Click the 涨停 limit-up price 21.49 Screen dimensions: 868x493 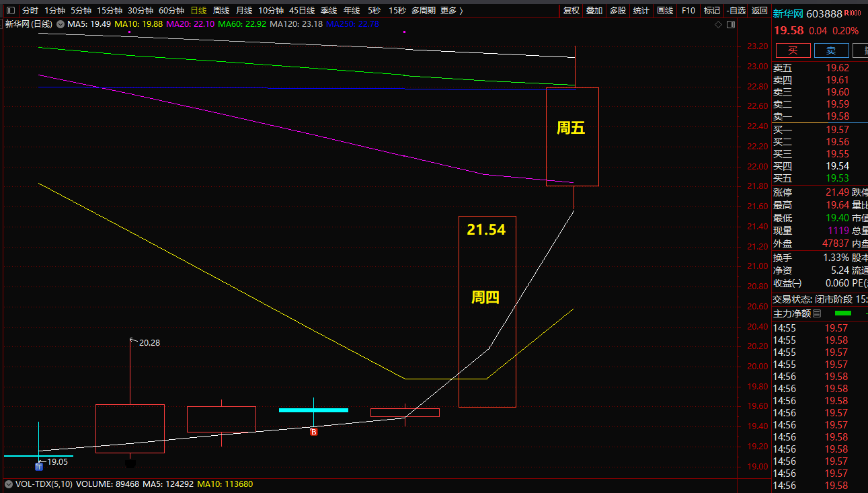coord(838,193)
